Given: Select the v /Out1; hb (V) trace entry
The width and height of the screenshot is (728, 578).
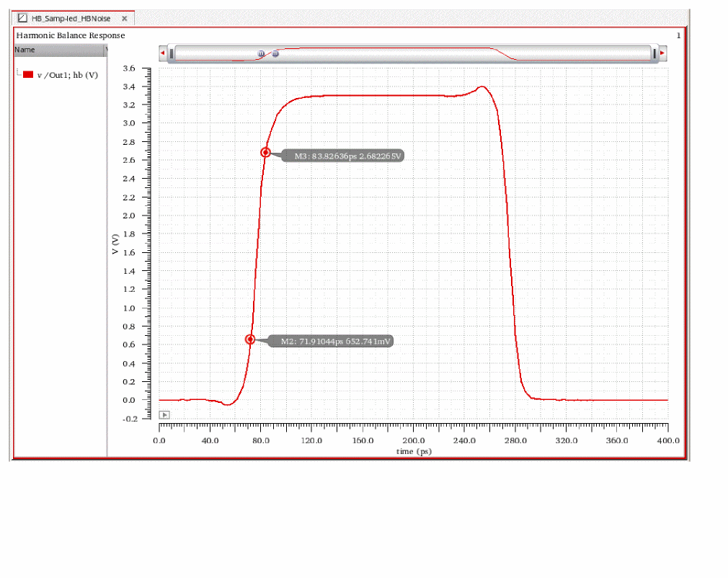Looking at the screenshot, I should [x=67, y=75].
